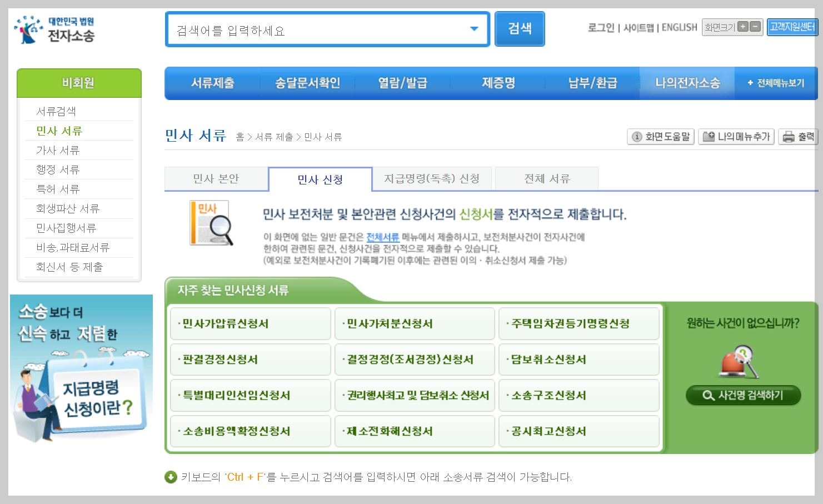Click the 비회원 sidebar header
Viewport: 823px width, 504px height.
coord(79,83)
